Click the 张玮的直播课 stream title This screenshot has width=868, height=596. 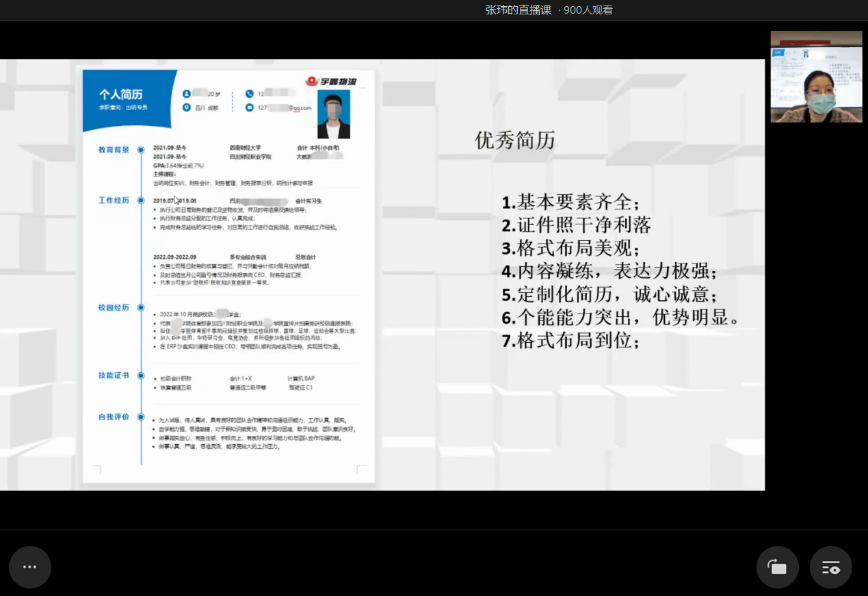(518, 10)
